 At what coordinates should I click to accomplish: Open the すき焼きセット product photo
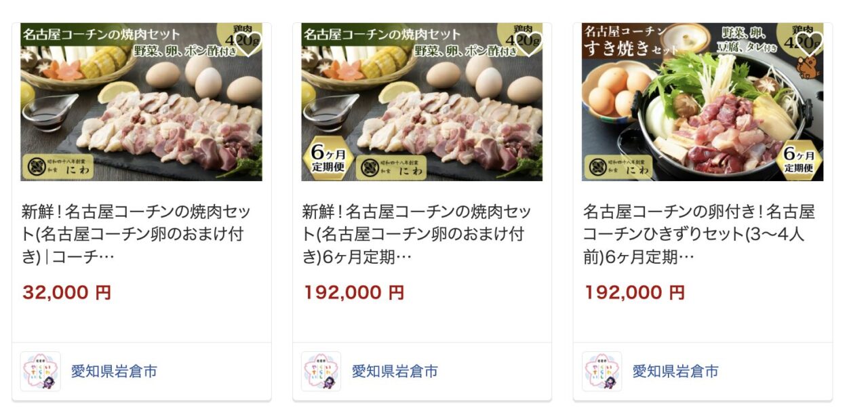[x=703, y=102]
